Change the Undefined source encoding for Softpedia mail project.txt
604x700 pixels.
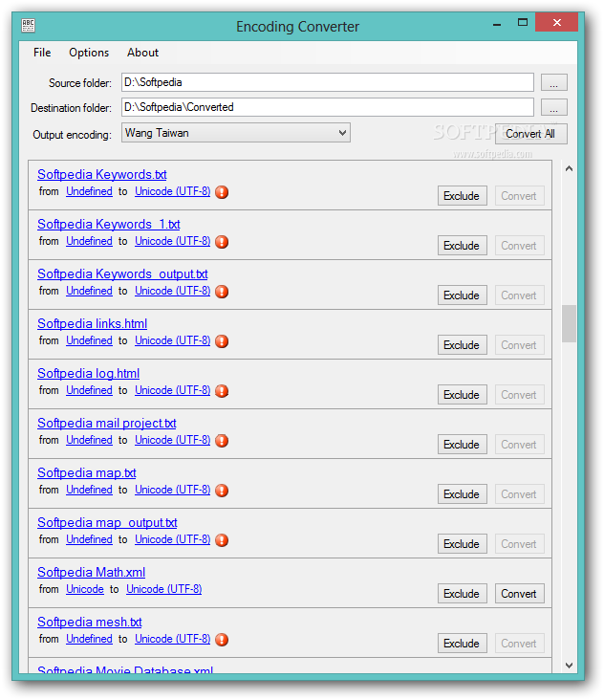tap(89, 440)
